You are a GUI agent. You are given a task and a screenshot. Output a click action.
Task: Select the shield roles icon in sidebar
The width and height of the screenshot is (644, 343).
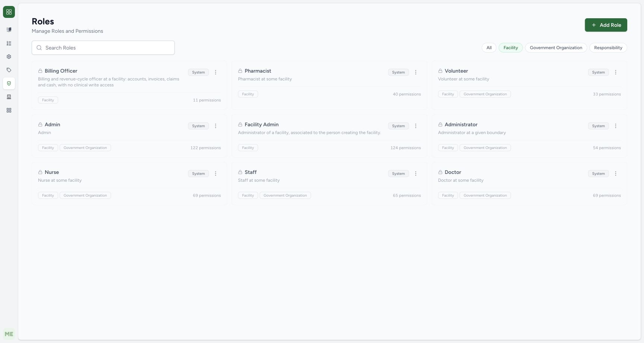(x=9, y=83)
